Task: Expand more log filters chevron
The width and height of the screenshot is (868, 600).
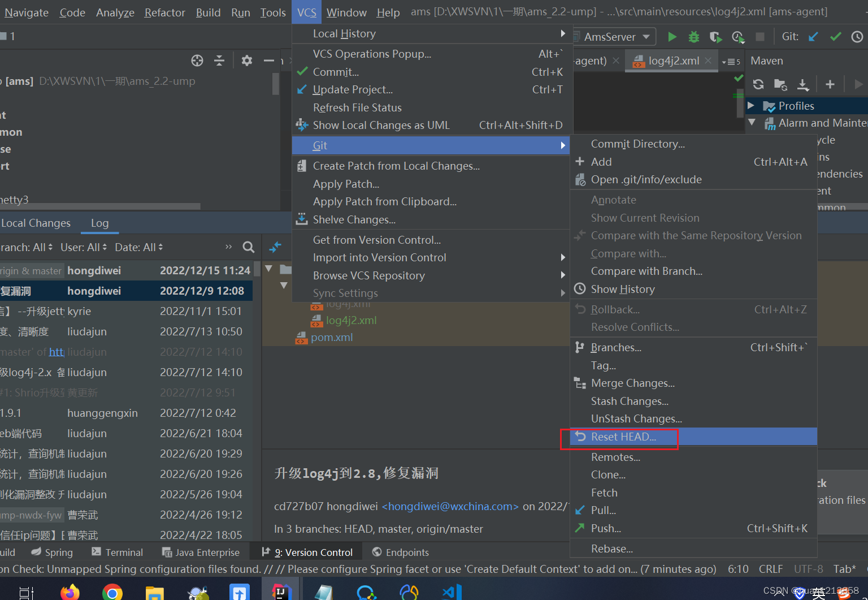Action: [228, 247]
